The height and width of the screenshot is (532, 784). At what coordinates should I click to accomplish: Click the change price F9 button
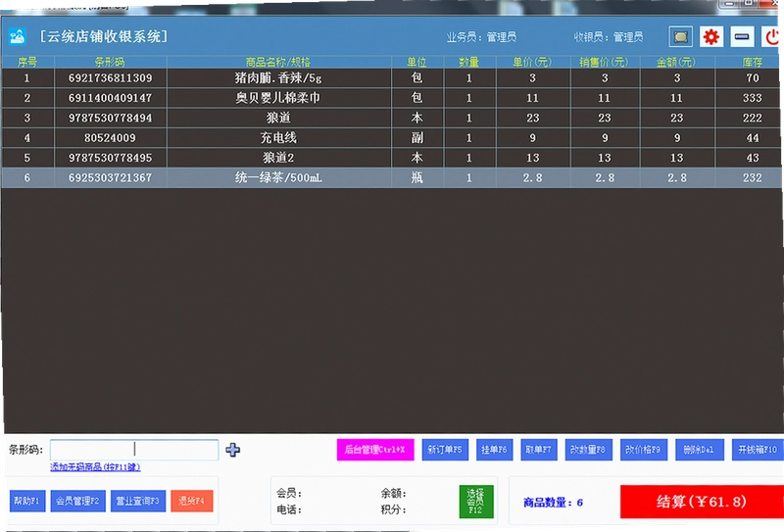coord(643,450)
